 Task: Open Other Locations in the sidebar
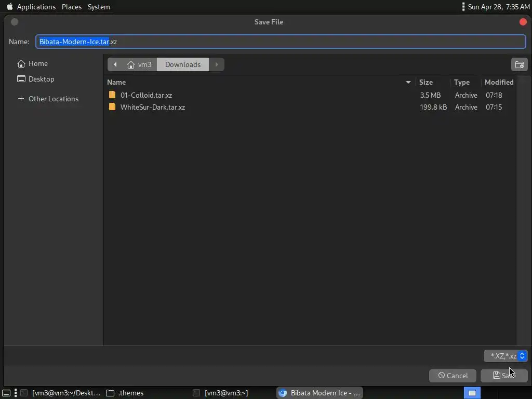coord(48,99)
